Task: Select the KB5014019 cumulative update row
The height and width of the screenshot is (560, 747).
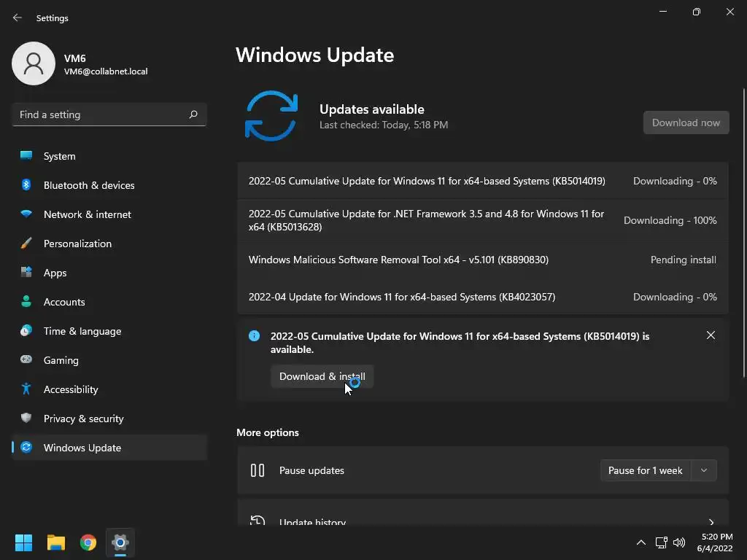Action: 483,181
